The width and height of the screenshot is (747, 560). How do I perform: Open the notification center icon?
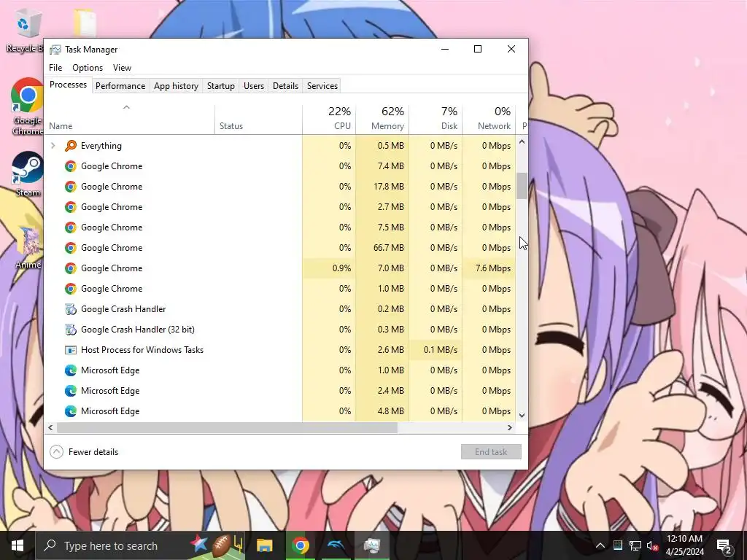[724, 545]
